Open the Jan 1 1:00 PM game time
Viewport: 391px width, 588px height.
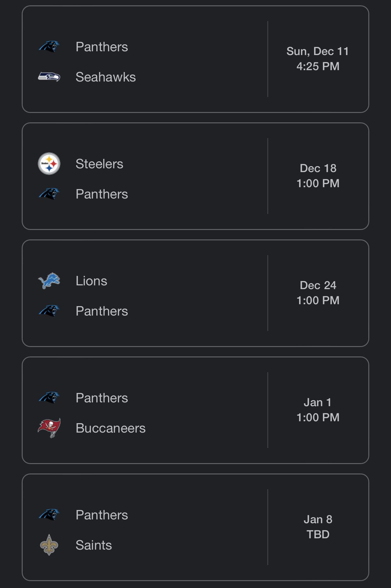pos(318,410)
